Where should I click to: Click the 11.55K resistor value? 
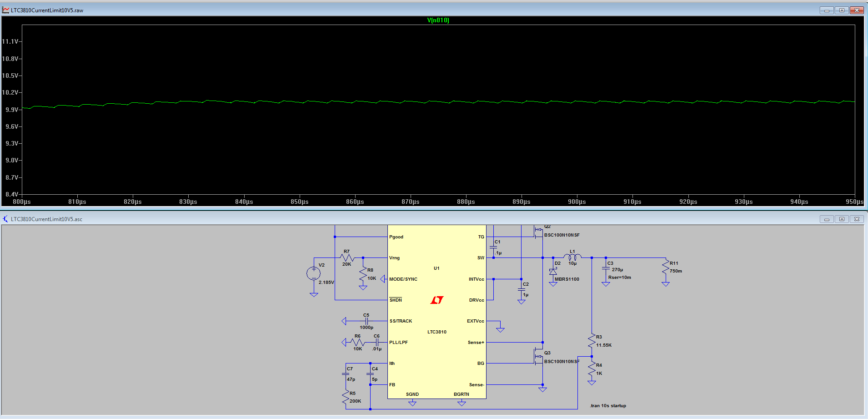coord(604,345)
